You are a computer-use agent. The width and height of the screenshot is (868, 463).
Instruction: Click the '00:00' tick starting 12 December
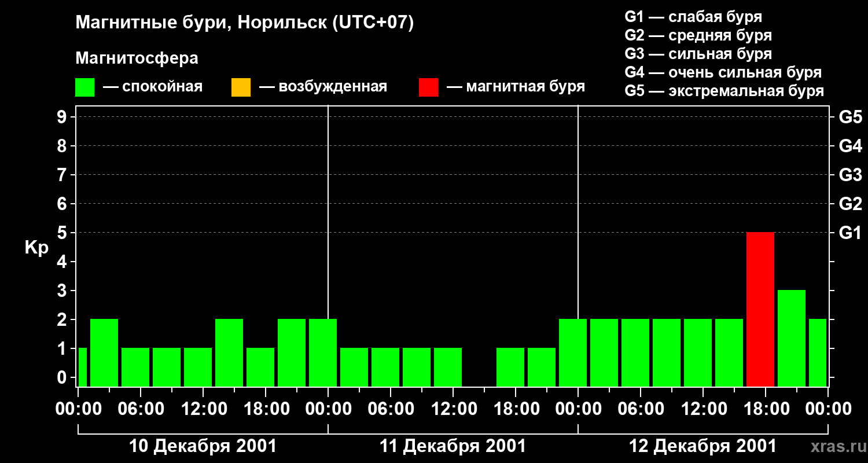click(578, 409)
